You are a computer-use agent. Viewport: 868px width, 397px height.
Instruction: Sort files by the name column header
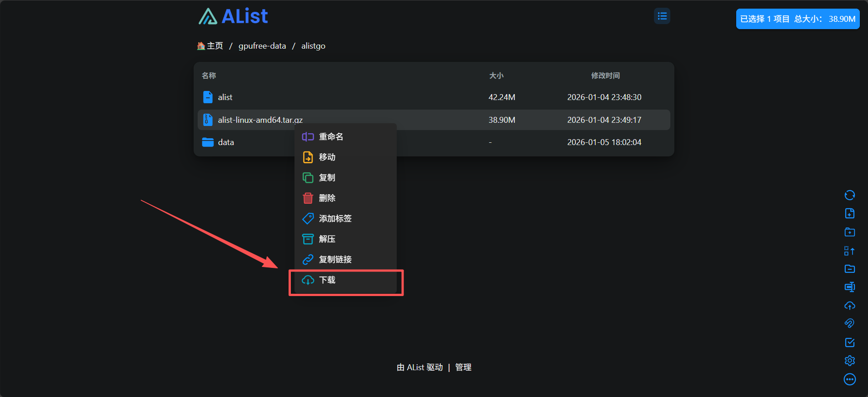pos(209,75)
